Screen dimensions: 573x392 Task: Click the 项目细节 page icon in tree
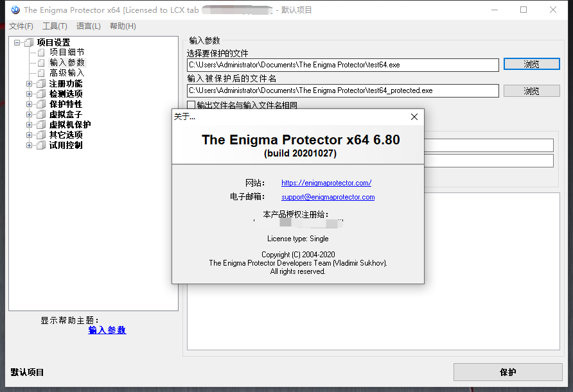41,53
